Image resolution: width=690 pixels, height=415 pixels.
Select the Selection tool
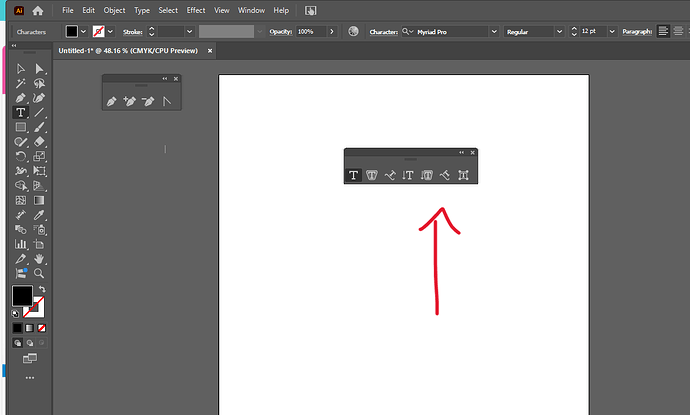coord(20,69)
